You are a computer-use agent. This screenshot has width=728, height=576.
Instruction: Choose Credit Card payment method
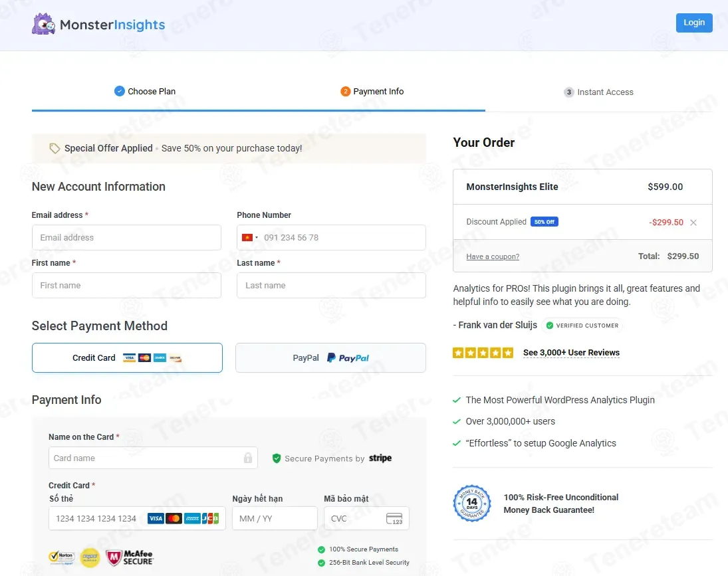tap(127, 357)
